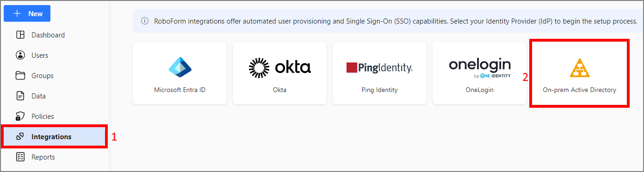This screenshot has width=644, height=172.
Task: Click the Data document icon
Action: pos(20,96)
